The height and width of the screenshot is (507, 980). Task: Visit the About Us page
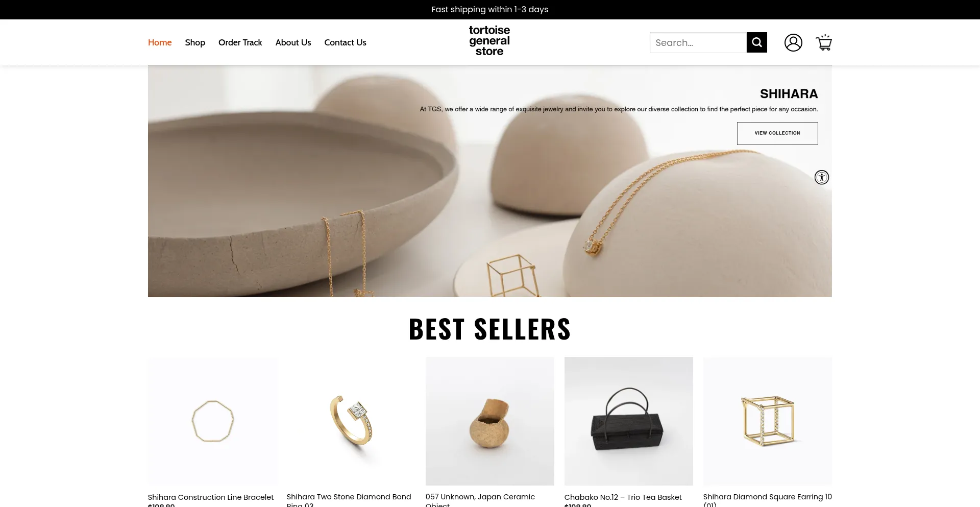pos(293,42)
